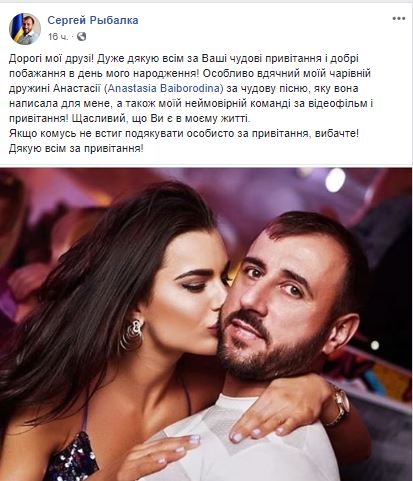Open the post timestamp "16 ч."
The height and width of the screenshot is (481, 413).
[58, 37]
